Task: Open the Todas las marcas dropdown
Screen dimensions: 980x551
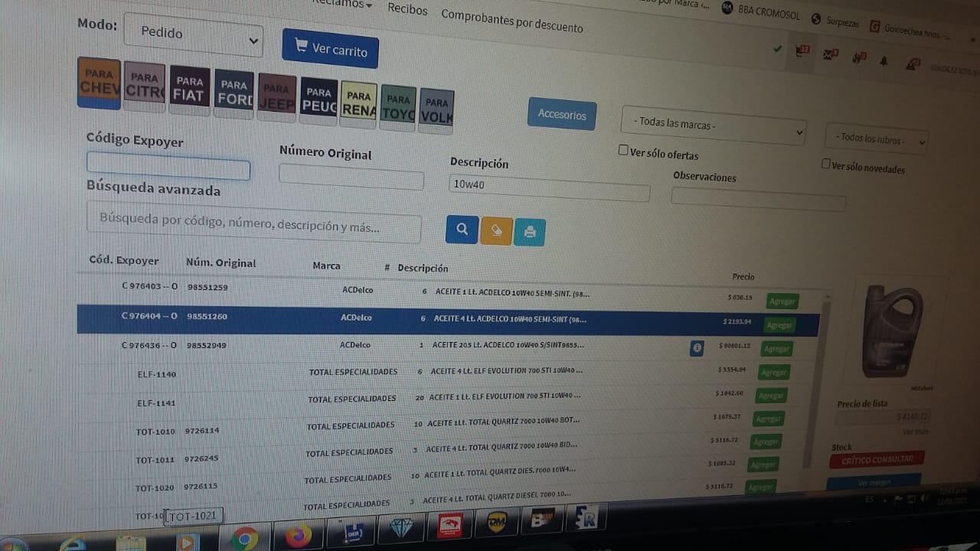Action: (714, 126)
